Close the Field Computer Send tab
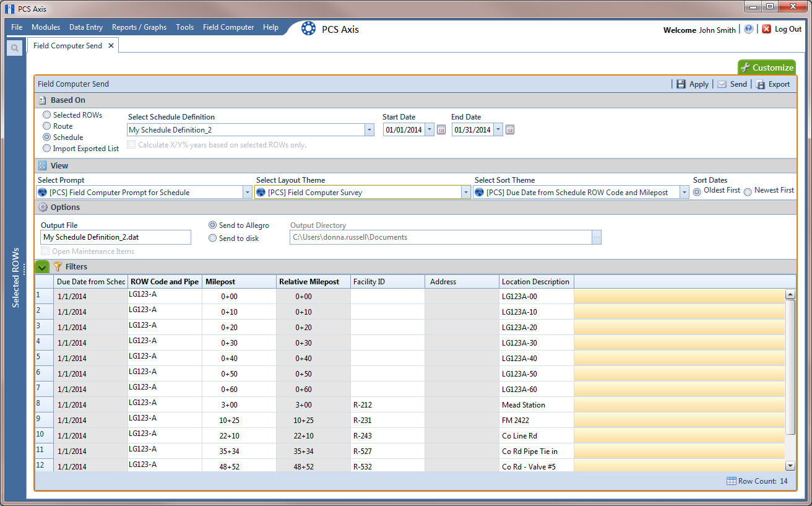 [111, 46]
